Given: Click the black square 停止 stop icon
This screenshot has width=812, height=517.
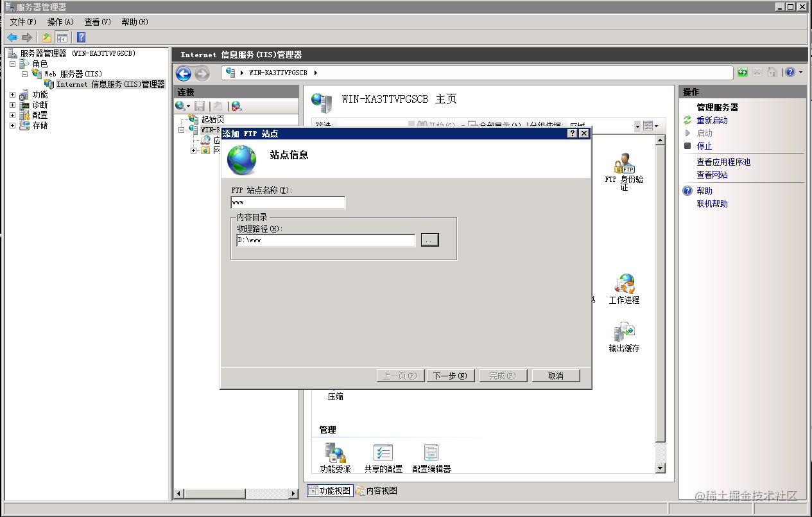Looking at the screenshot, I should coord(687,146).
